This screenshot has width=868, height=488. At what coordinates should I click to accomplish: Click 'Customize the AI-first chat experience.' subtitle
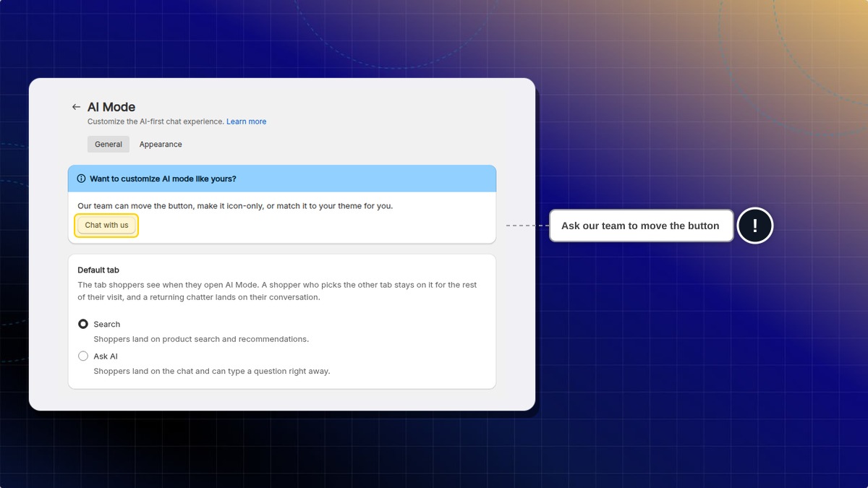click(156, 121)
